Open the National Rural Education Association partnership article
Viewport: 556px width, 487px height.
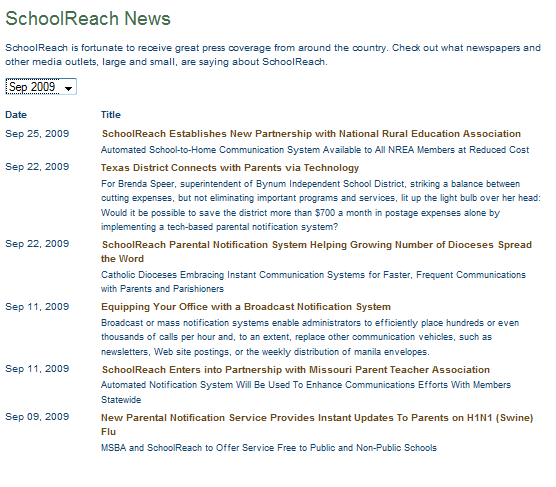click(311, 134)
